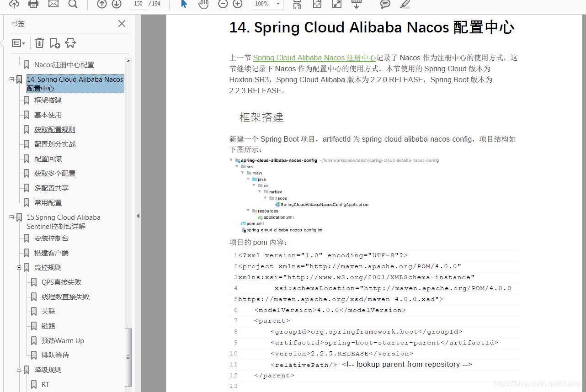This screenshot has height=392, width=586.
Task: Jump to 关联 bookmark
Action: coord(48,312)
